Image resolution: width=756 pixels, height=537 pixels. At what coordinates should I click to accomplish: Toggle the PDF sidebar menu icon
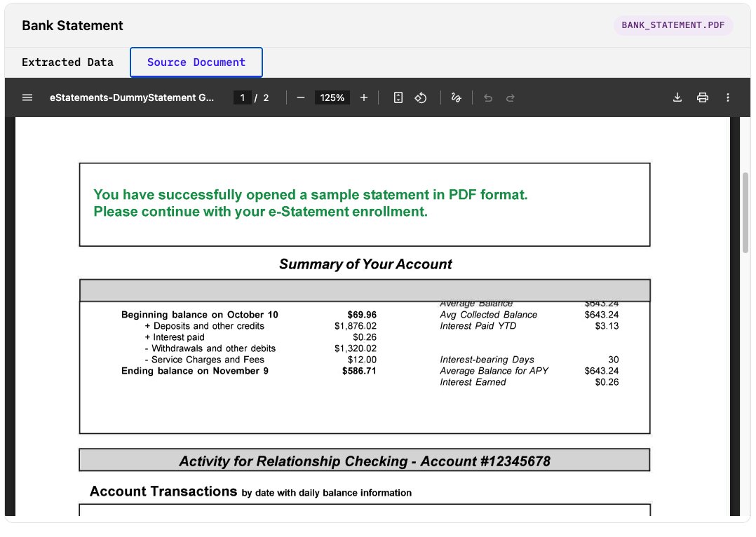click(x=27, y=97)
